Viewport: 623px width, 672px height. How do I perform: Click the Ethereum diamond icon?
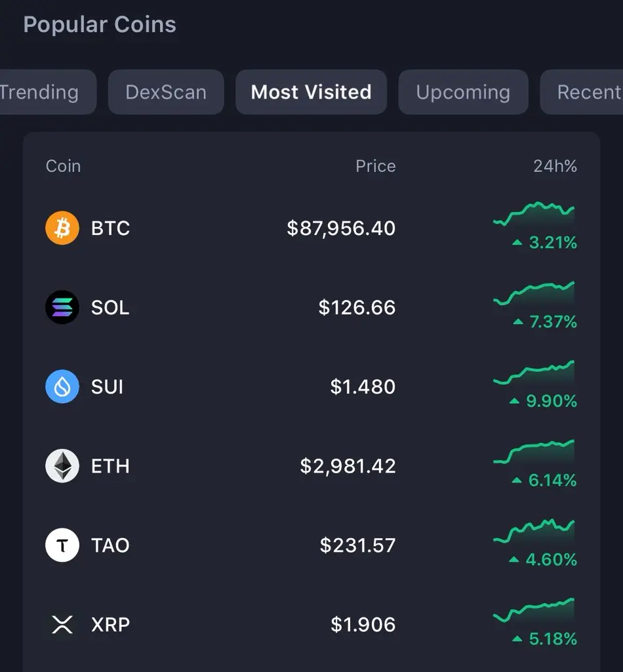pyautogui.click(x=62, y=466)
